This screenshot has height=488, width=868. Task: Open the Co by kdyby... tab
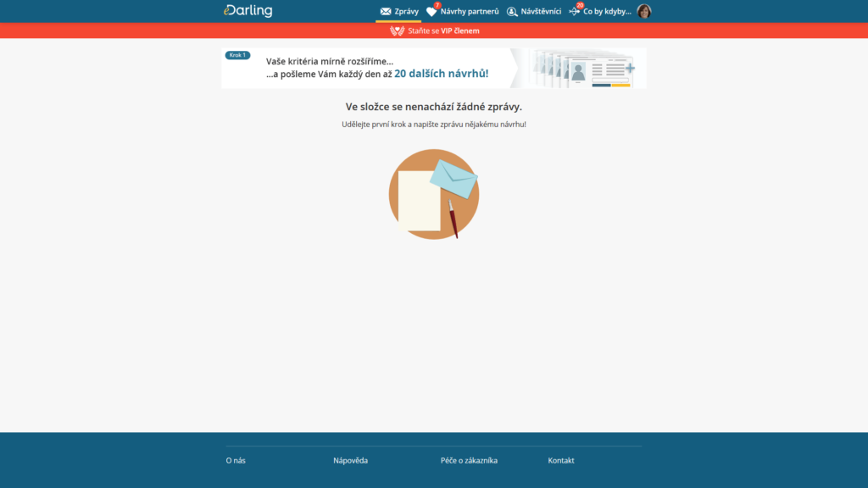(600, 11)
